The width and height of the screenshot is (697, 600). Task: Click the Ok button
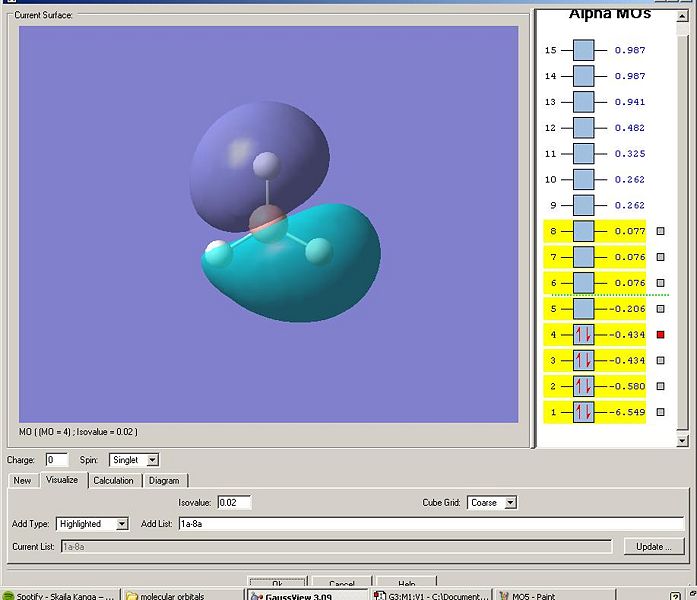277,583
